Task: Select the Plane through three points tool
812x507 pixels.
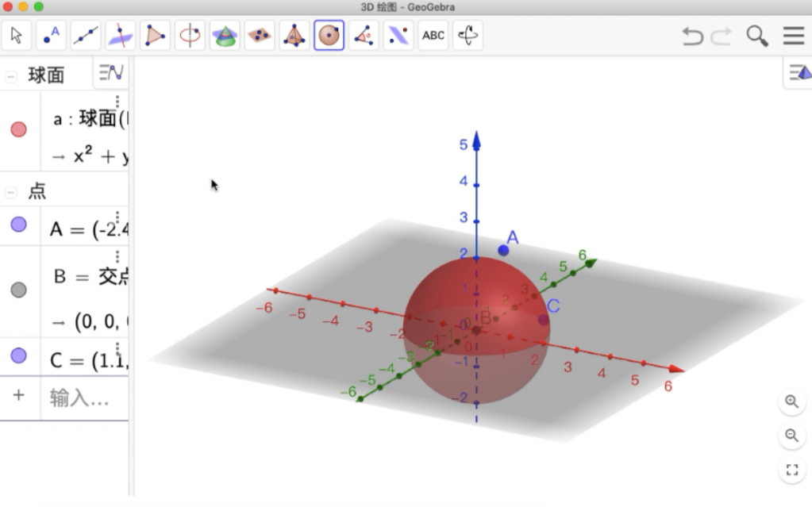Action: click(259, 36)
